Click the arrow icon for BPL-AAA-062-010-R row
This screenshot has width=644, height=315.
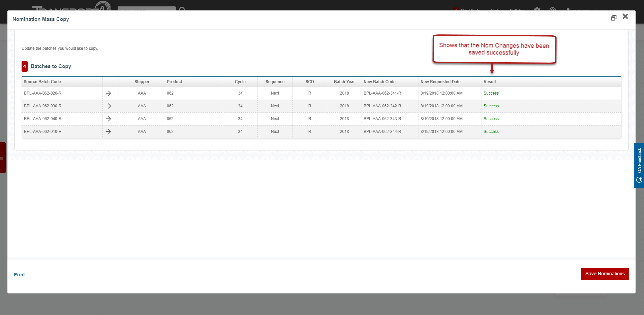pos(108,132)
